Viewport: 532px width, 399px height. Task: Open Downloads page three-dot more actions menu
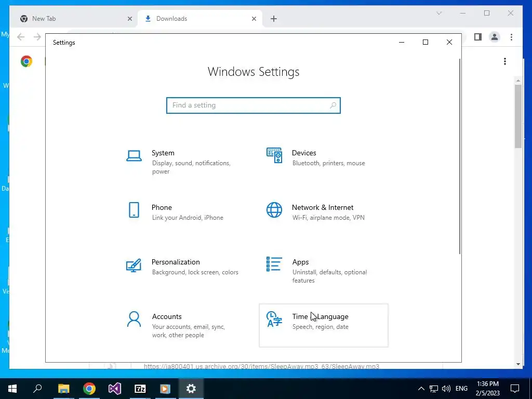505,61
